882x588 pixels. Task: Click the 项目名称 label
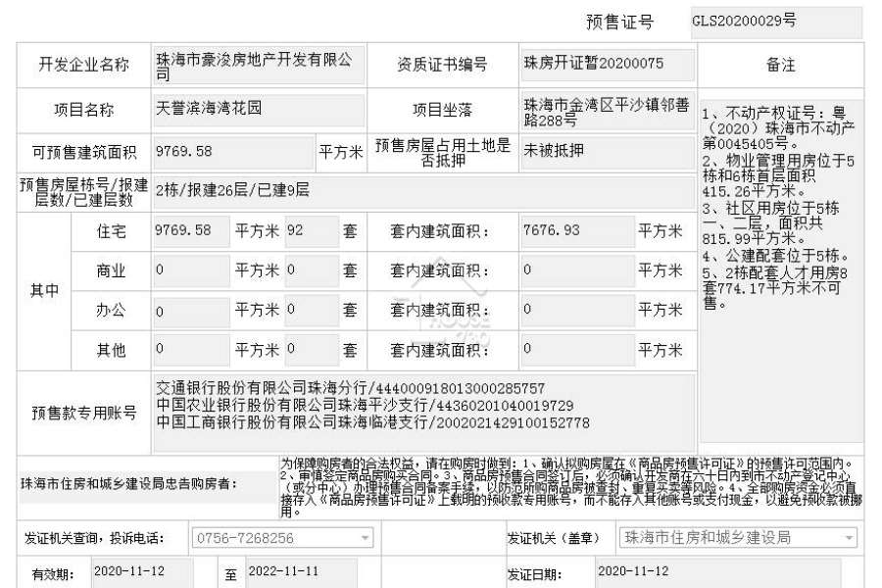[x=84, y=110]
